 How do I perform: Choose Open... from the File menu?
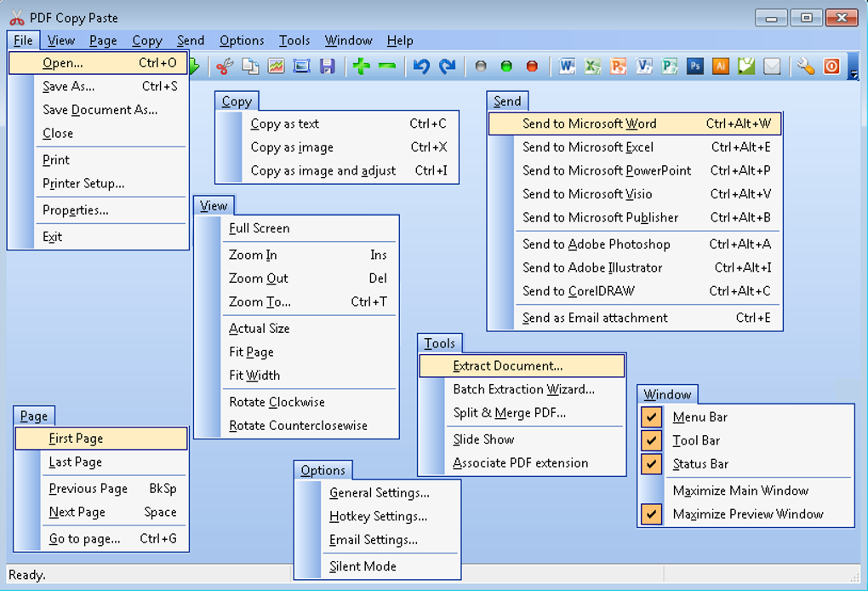[98, 63]
